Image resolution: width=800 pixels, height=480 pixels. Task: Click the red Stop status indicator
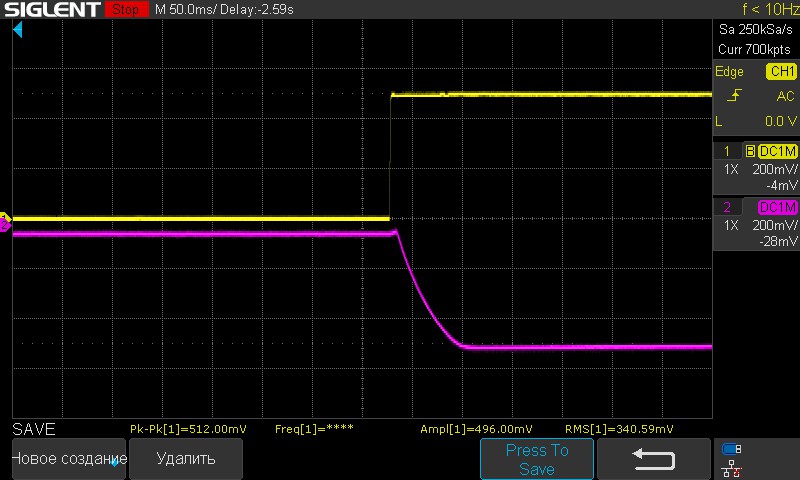pyautogui.click(x=127, y=9)
